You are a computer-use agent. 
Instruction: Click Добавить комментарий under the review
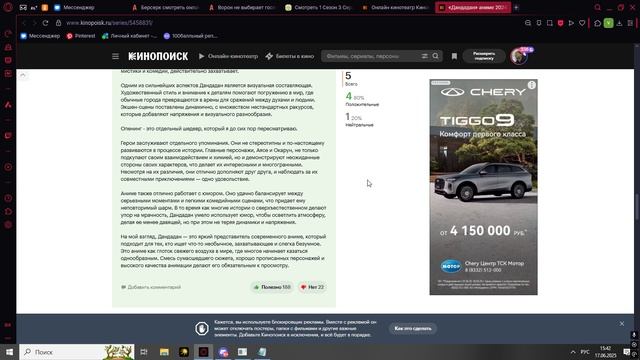[151, 287]
